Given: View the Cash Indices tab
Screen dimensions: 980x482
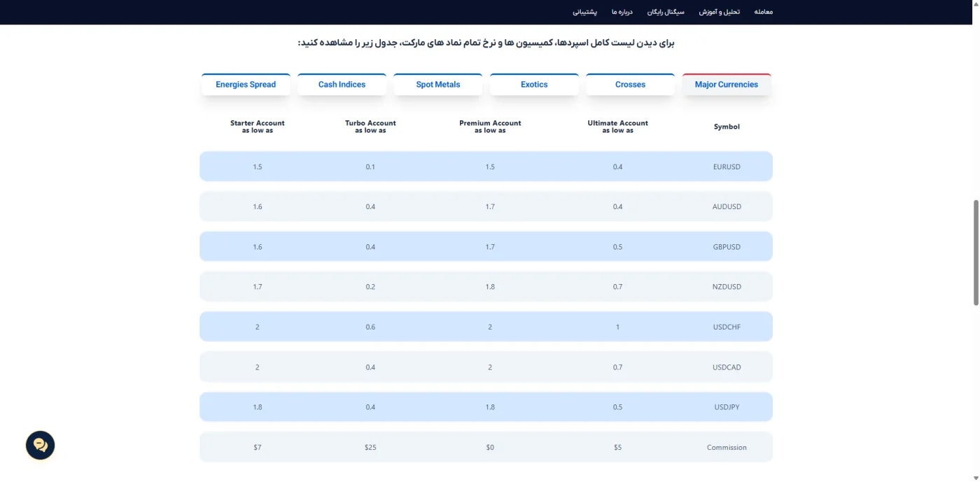Looking at the screenshot, I should click(x=342, y=85).
